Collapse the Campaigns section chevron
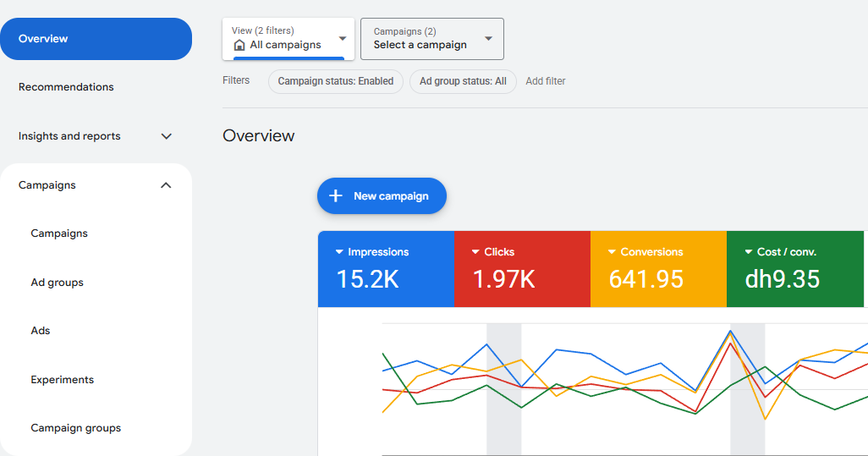Screen dimensions: 868x456 (x=166, y=185)
